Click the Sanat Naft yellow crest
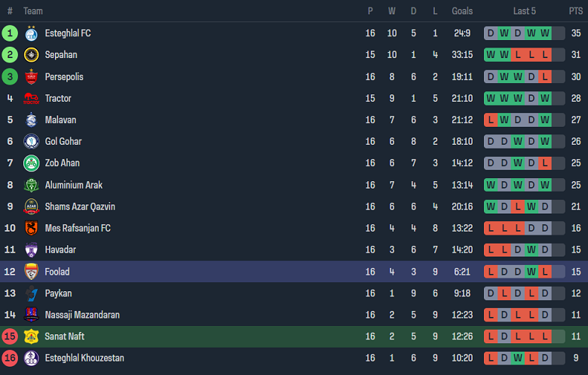 pyautogui.click(x=31, y=337)
